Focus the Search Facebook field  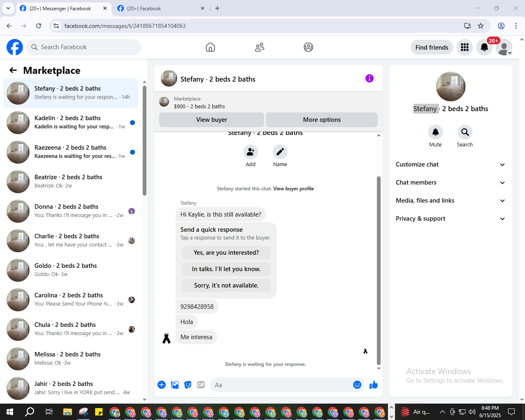pos(84,47)
